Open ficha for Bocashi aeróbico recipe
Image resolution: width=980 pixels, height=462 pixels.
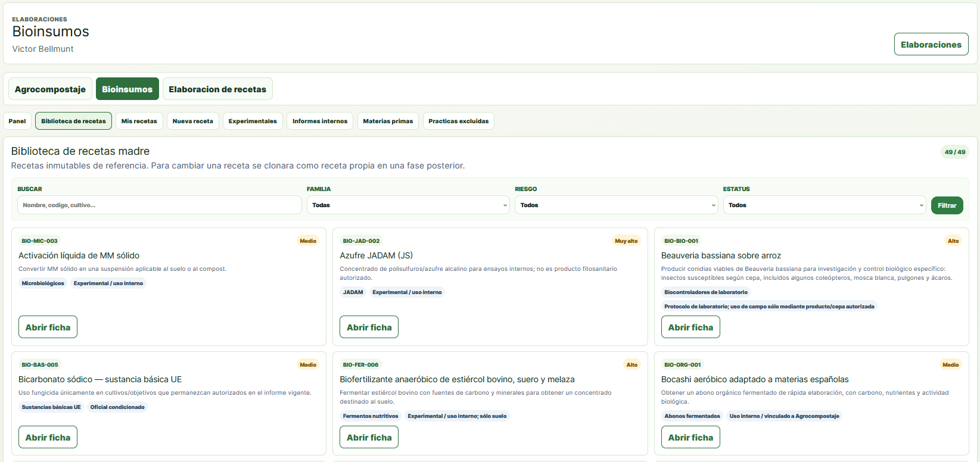pyautogui.click(x=690, y=437)
